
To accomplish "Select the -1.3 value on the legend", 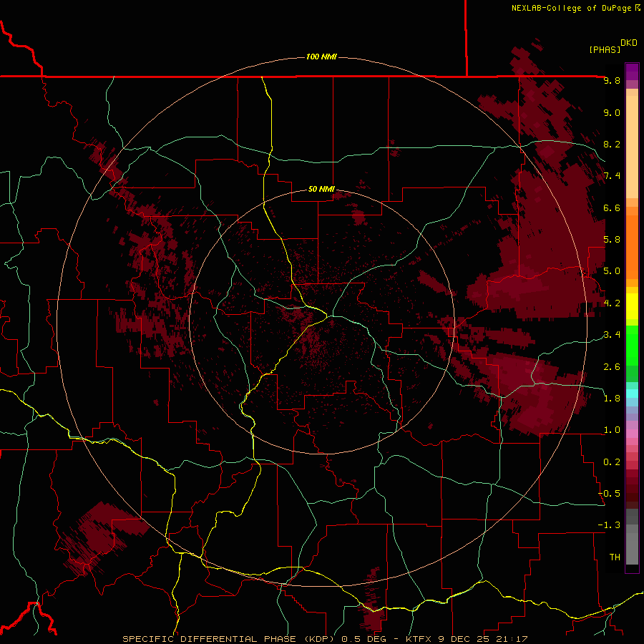I will [x=609, y=525].
